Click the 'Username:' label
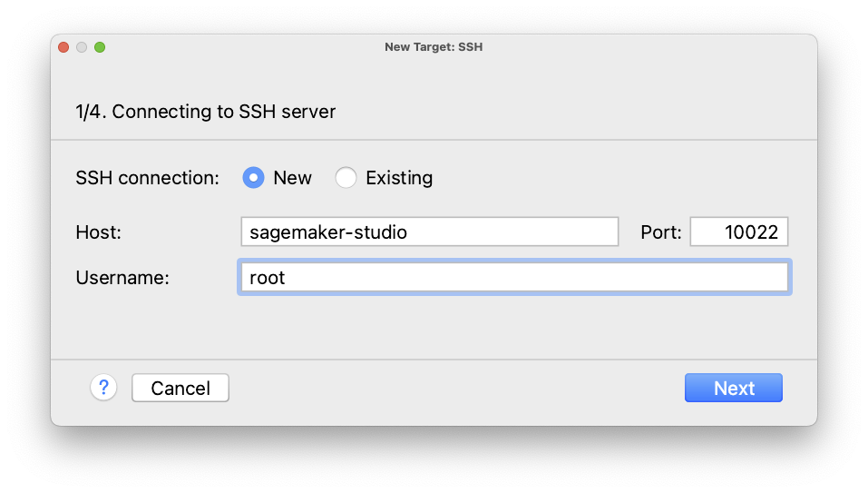The width and height of the screenshot is (868, 493). 122,278
